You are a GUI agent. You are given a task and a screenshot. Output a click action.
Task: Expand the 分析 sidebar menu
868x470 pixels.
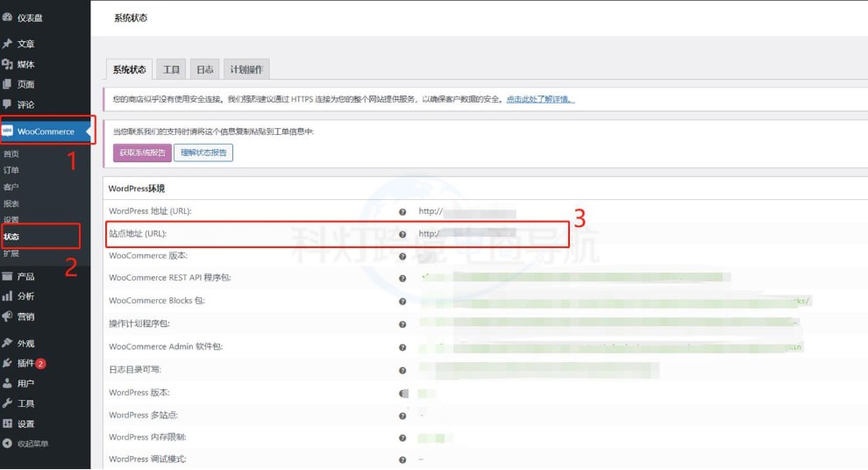[x=25, y=296]
